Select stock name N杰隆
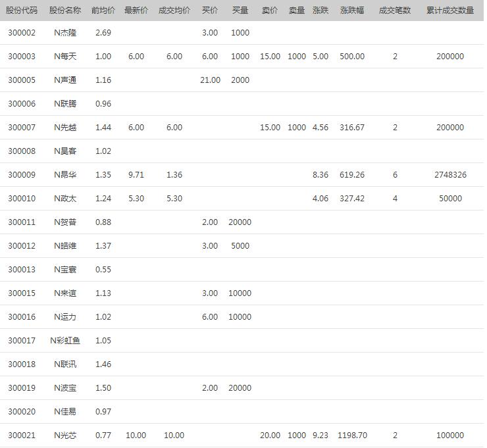 coord(65,33)
